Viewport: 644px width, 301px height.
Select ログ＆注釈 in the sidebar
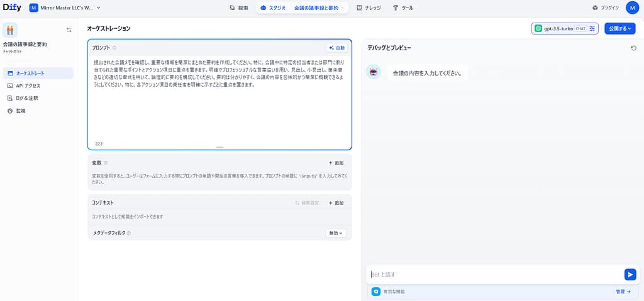tap(27, 98)
